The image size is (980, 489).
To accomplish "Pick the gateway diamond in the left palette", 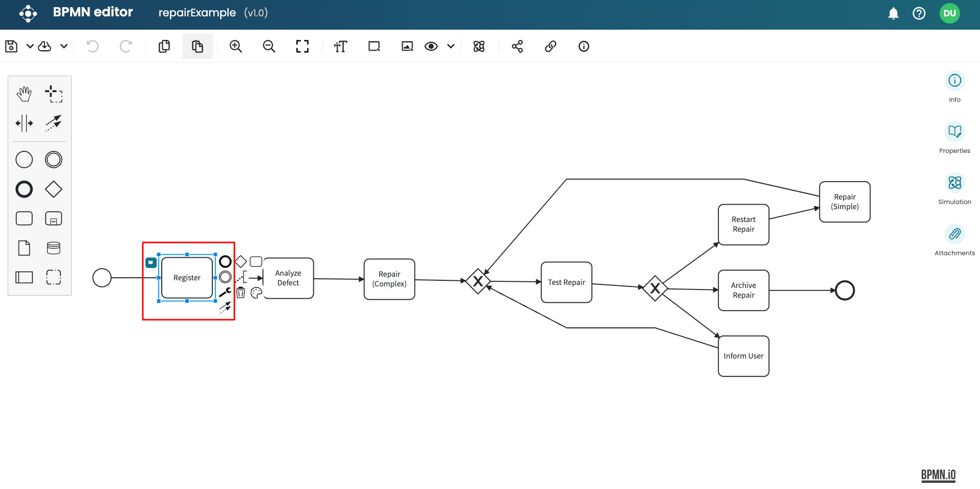I will coord(53,189).
